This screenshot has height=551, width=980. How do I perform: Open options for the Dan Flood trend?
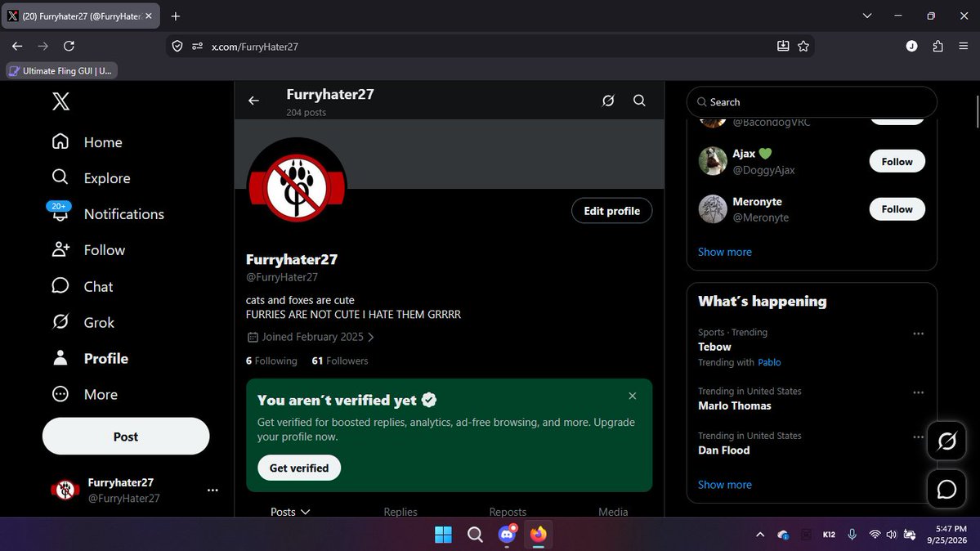click(x=918, y=437)
